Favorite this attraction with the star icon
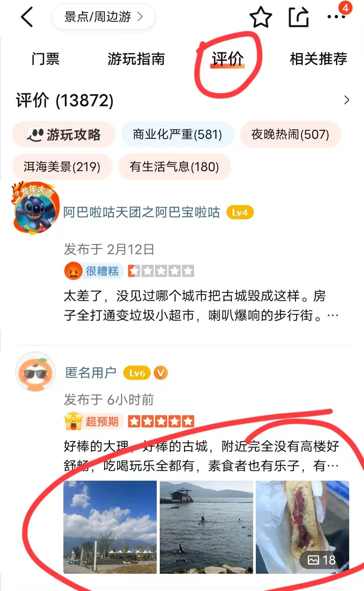Viewport: 364px width, 591px height. (261, 17)
